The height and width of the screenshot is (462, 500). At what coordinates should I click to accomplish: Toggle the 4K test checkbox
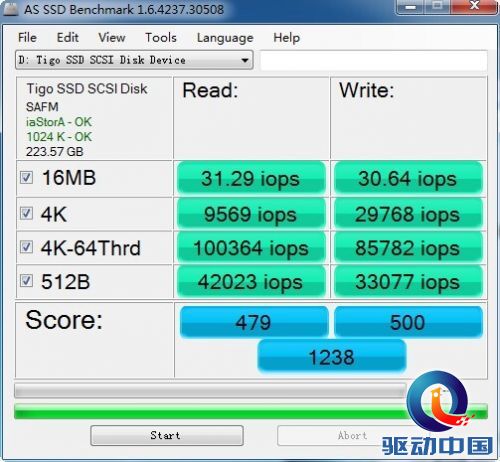click(x=26, y=213)
